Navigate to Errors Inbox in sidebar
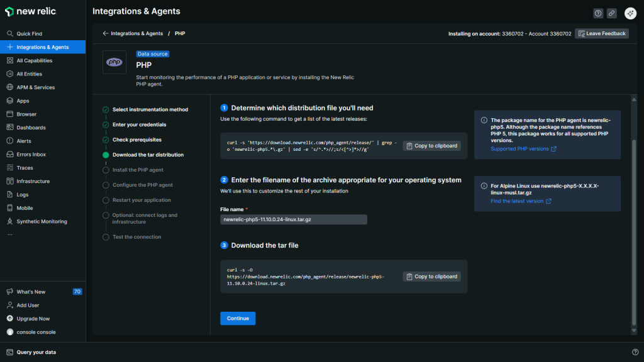This screenshot has height=362, width=644. point(31,155)
